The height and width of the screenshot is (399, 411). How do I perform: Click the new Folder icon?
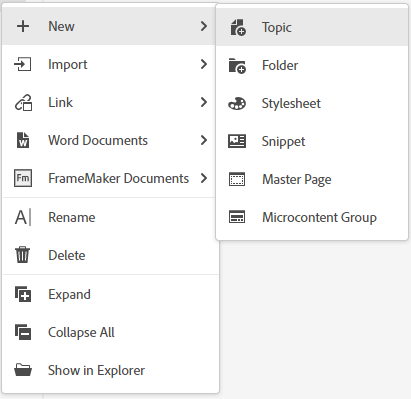coord(237,66)
